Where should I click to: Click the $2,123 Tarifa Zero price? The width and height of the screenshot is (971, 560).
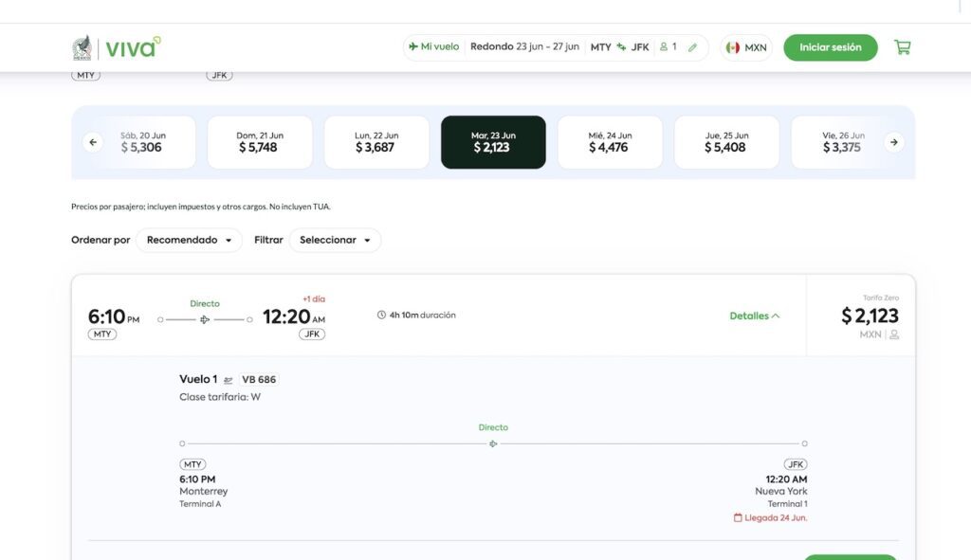(x=870, y=316)
